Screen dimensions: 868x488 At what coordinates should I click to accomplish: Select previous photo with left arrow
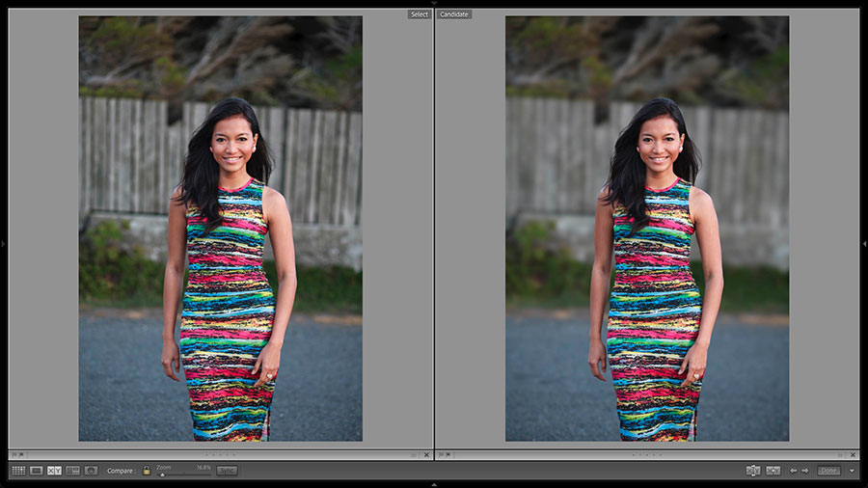pos(794,471)
